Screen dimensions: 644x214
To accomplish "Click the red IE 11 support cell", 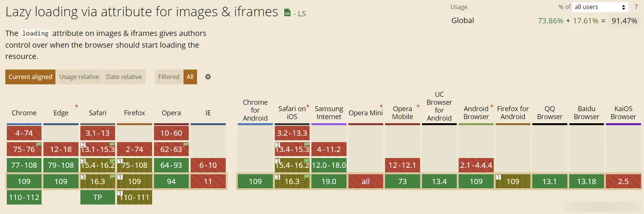I will (208, 181).
